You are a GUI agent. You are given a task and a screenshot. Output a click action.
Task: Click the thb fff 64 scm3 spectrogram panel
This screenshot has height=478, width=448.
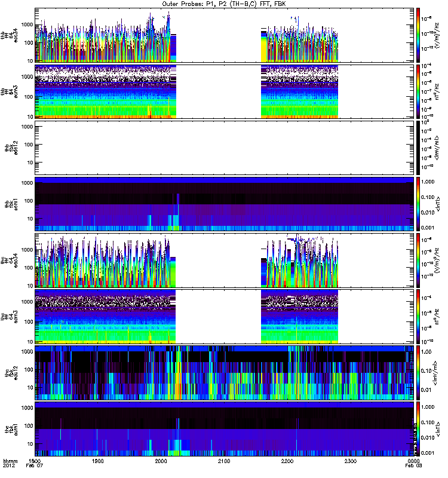[x=224, y=91]
